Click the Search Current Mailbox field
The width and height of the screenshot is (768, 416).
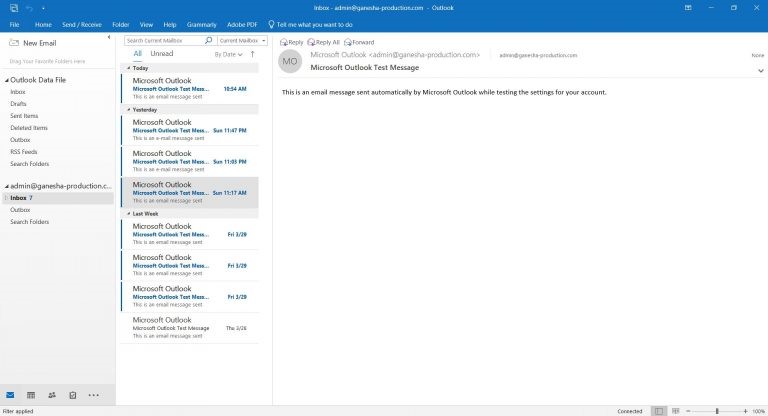[164, 41]
